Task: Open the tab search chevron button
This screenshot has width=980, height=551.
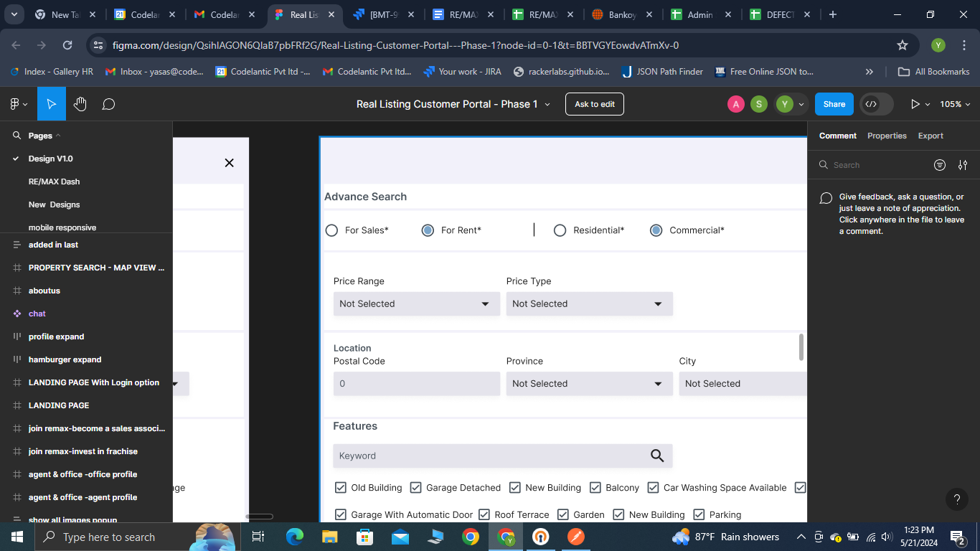Action: click(14, 14)
